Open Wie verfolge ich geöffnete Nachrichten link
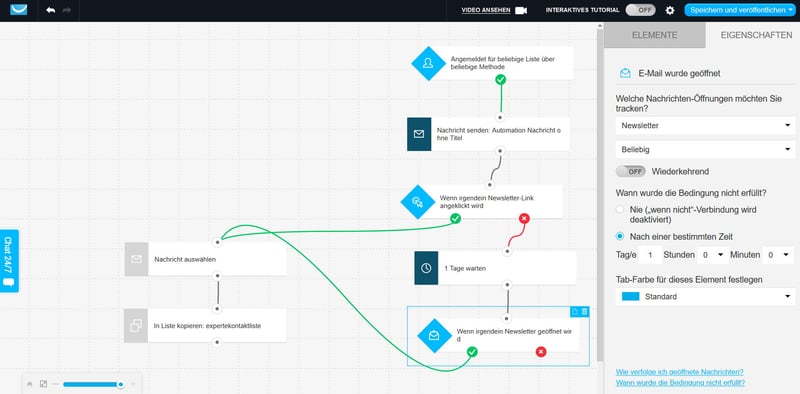The width and height of the screenshot is (800, 394). [680, 372]
